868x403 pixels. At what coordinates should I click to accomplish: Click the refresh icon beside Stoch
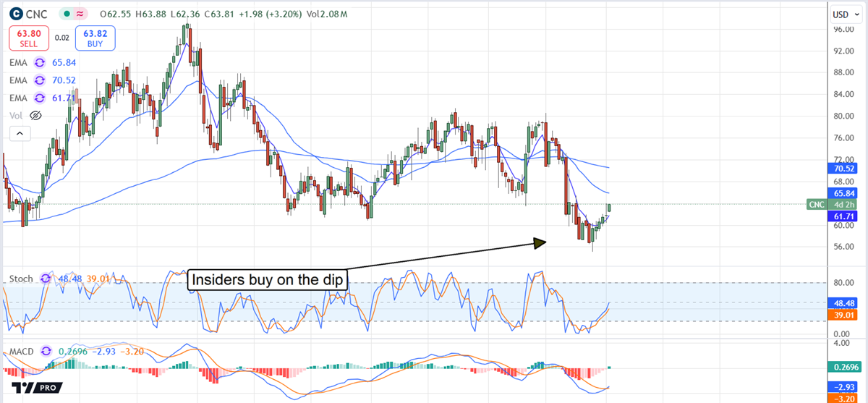pos(46,279)
